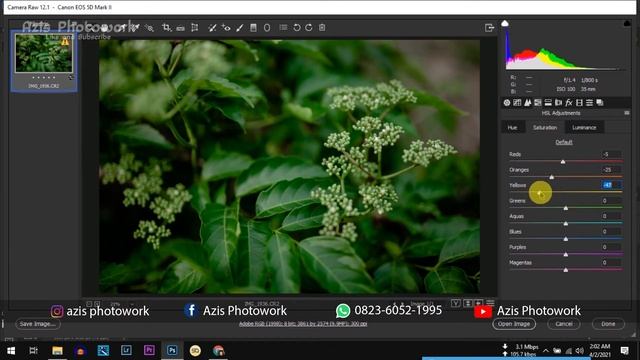This screenshot has width=640, height=360.
Task: Select the filmstrip image thumbnail
Action: pyautogui.click(x=44, y=53)
